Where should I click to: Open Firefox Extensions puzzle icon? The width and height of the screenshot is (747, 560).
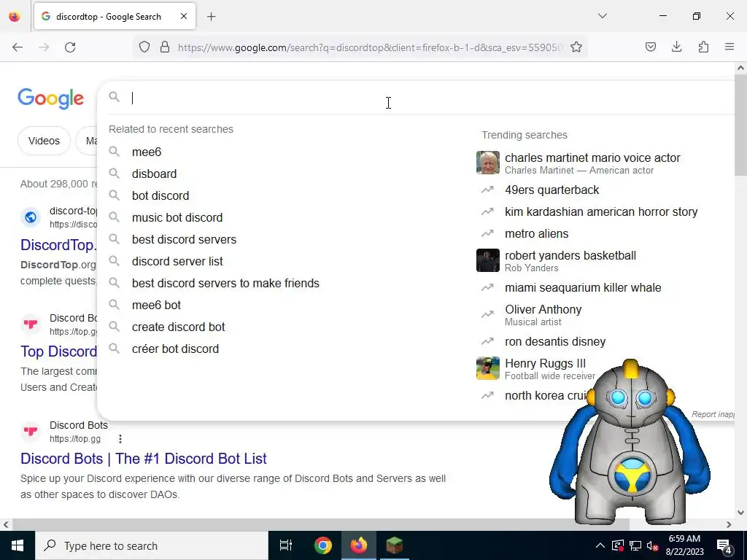[x=703, y=47]
